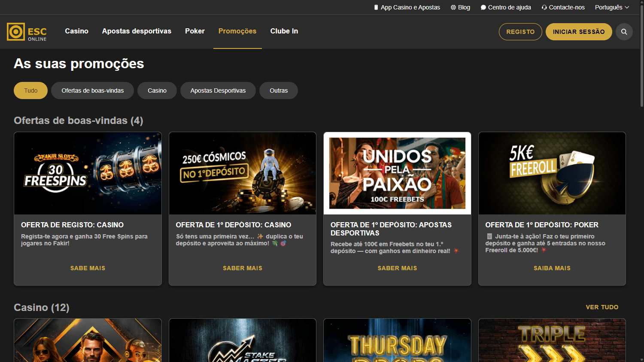Open the Unidos Pela Paixão freebets banner
Image resolution: width=644 pixels, height=362 pixels.
coord(397,173)
